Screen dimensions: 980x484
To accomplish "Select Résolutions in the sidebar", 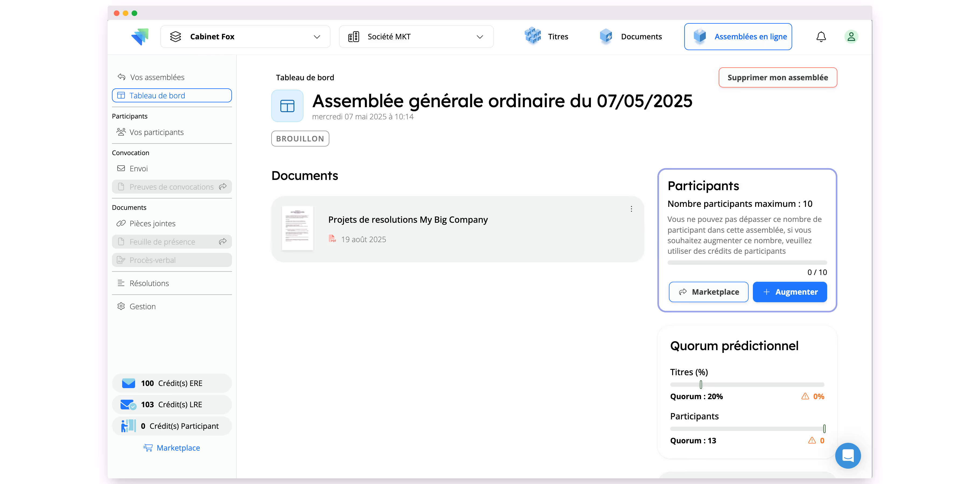I will pyautogui.click(x=149, y=283).
